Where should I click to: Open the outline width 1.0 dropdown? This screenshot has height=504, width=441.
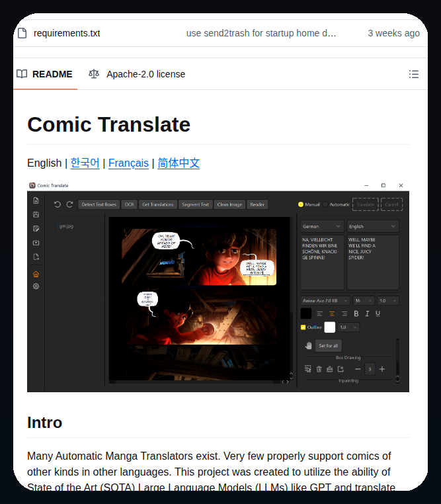(348, 327)
